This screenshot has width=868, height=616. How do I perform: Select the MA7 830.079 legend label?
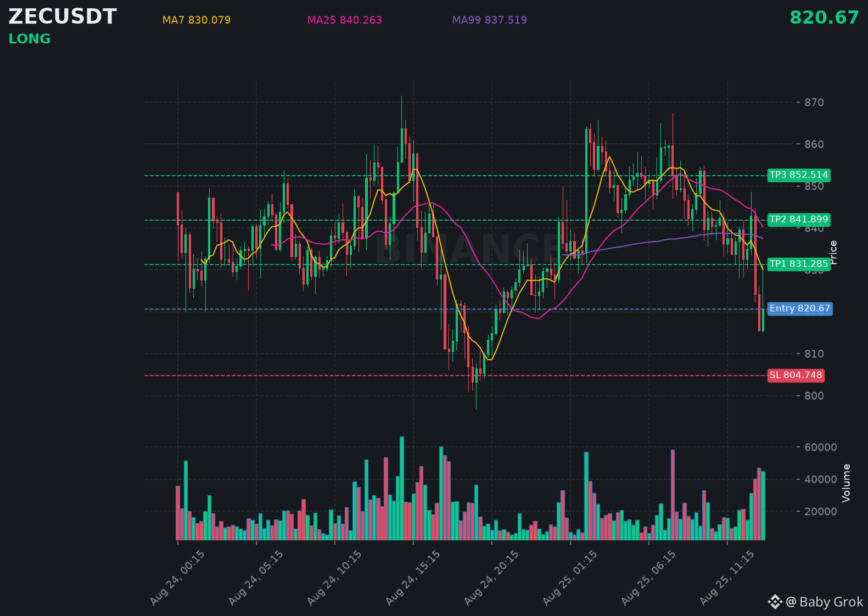[x=197, y=20]
